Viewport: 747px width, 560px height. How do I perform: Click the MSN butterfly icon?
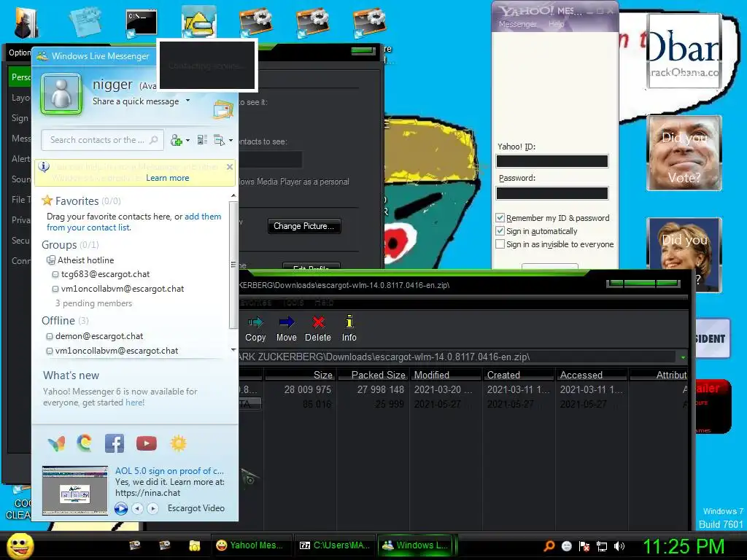57,444
